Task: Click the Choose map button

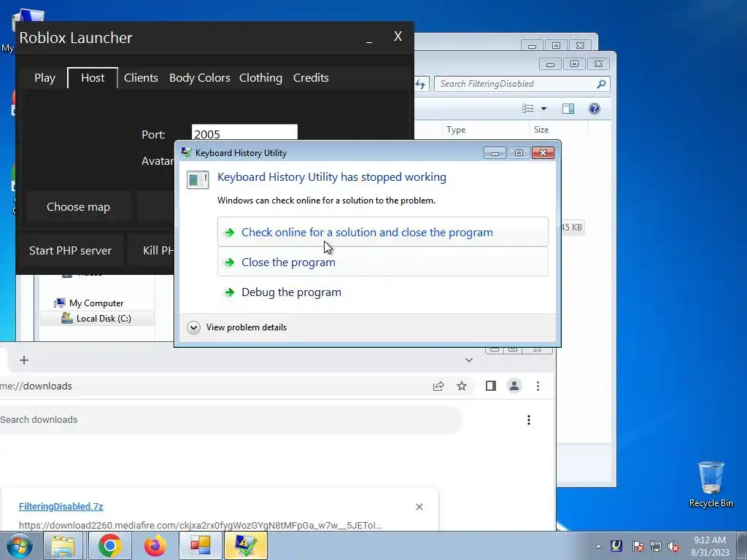Action: pos(78,206)
